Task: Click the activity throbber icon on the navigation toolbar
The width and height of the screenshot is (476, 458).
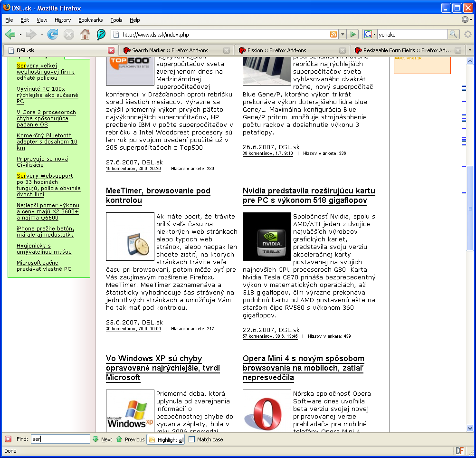Action: point(468,34)
